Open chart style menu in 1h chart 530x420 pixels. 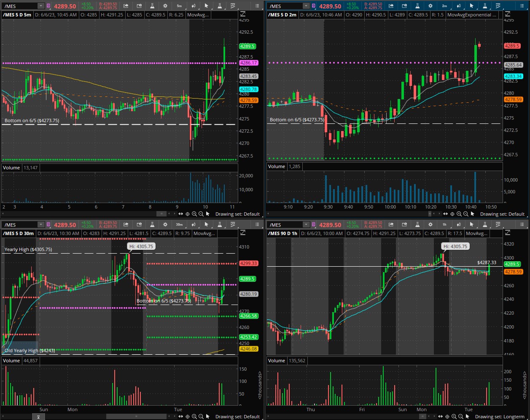click(458, 225)
